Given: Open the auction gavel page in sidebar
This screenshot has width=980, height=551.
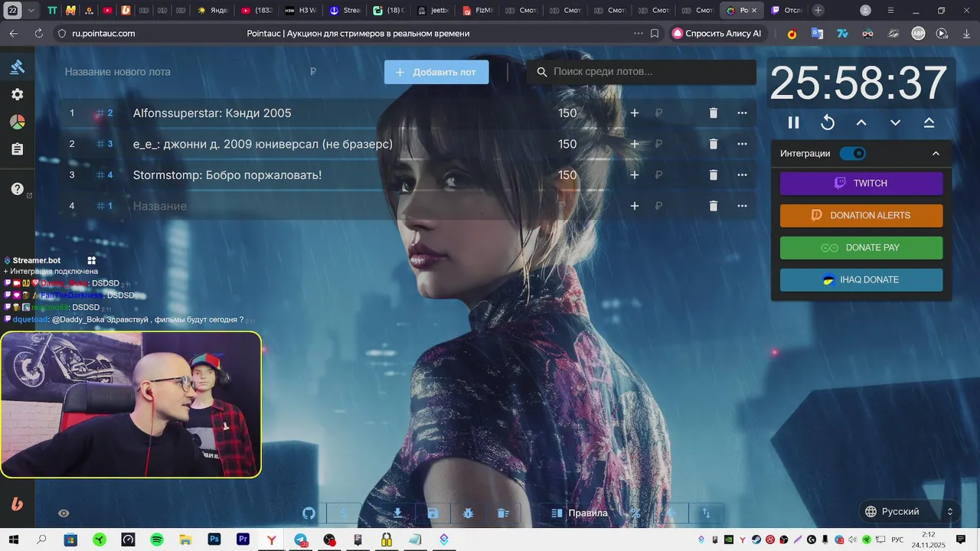Looking at the screenshot, I should (17, 67).
